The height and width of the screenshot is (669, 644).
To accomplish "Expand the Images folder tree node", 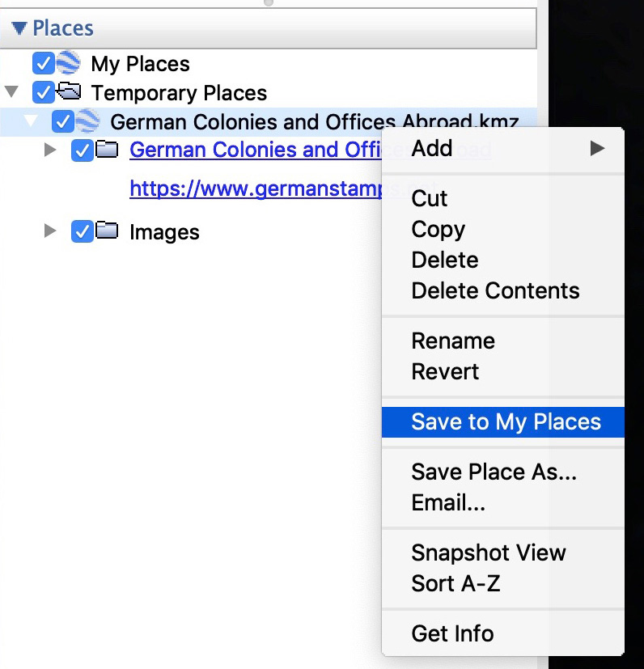I will pyautogui.click(x=50, y=231).
